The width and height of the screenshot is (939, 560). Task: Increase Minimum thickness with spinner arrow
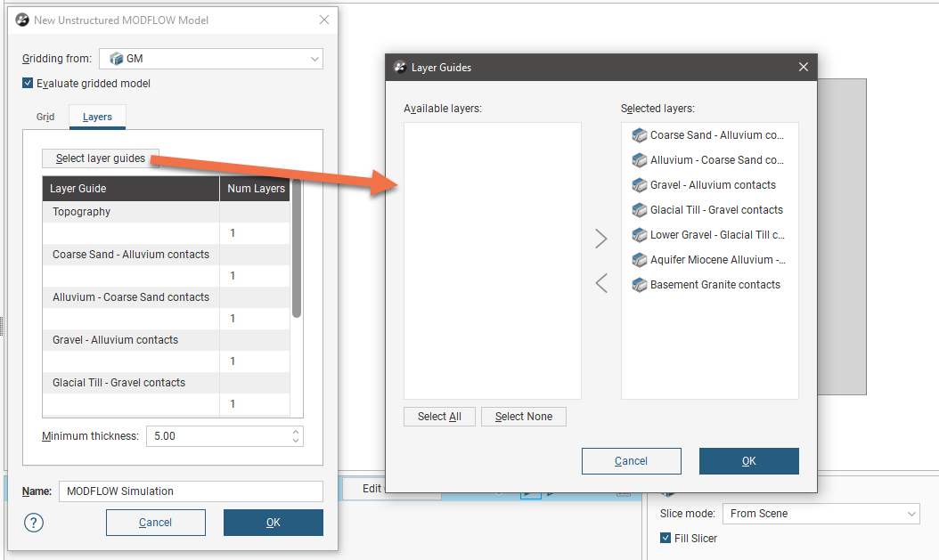(x=296, y=432)
